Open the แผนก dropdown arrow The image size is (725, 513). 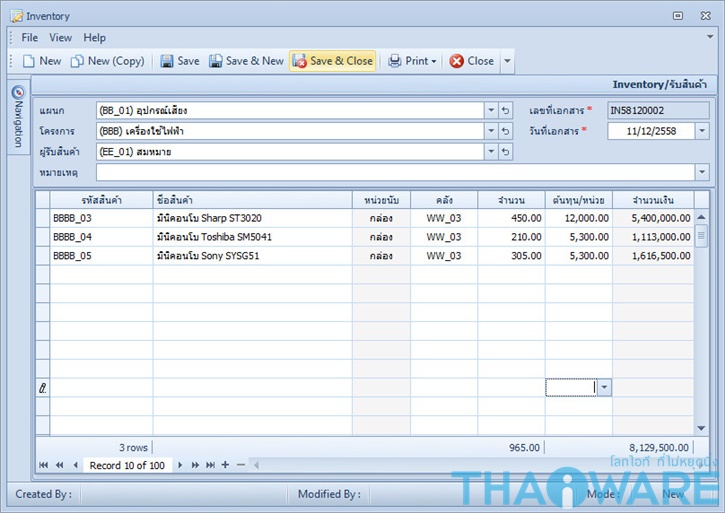pos(491,111)
